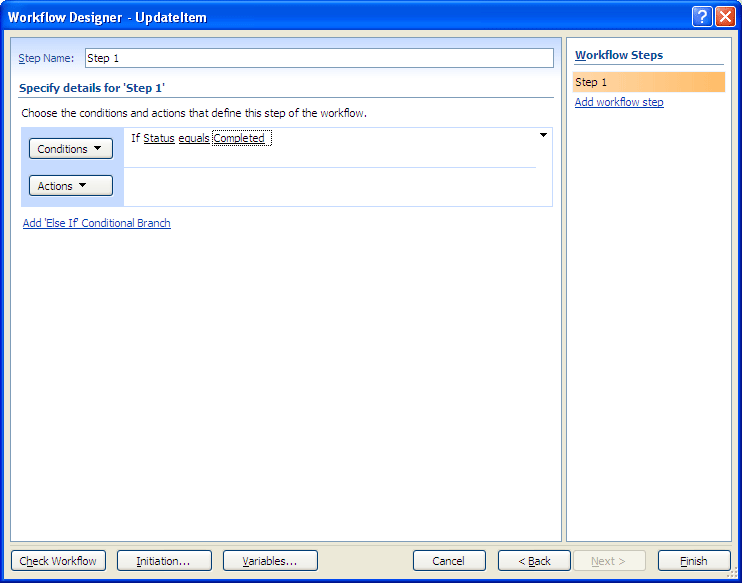742x583 pixels.
Task: Open the Actions dropdown button
Action: click(x=71, y=186)
